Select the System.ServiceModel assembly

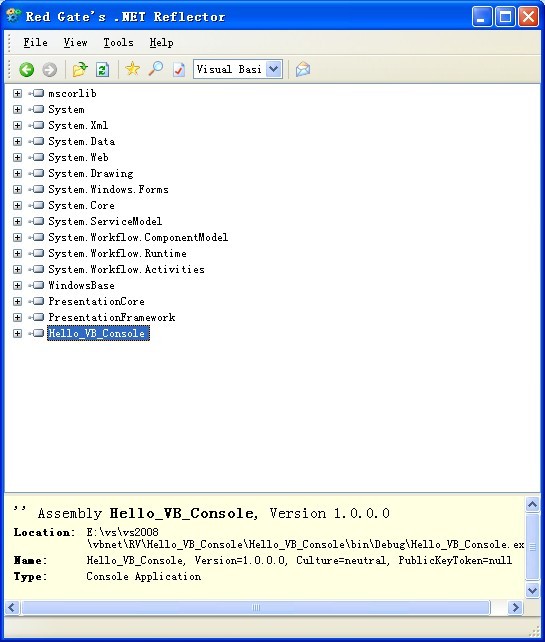click(105, 221)
